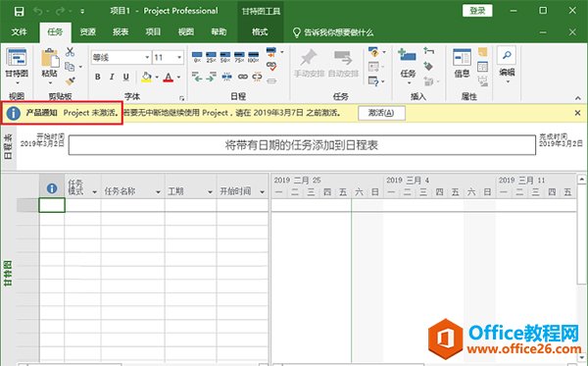Switch to the 项目 Project tab
Screen dimensions: 588x366
click(154, 32)
